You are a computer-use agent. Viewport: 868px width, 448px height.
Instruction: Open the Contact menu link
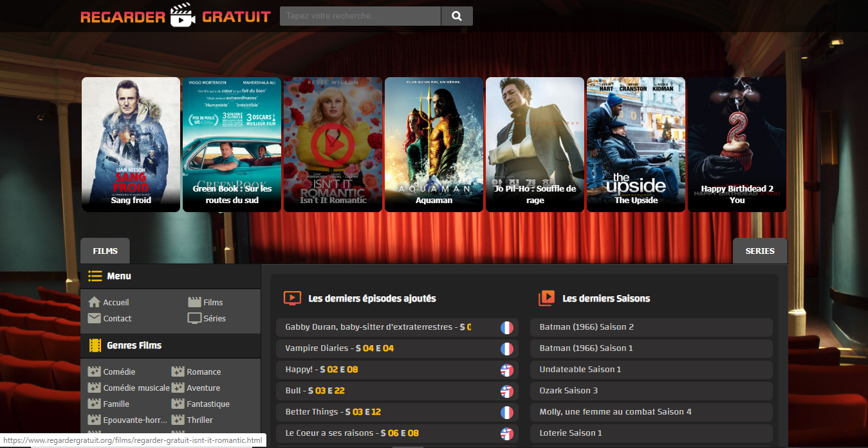point(117,318)
